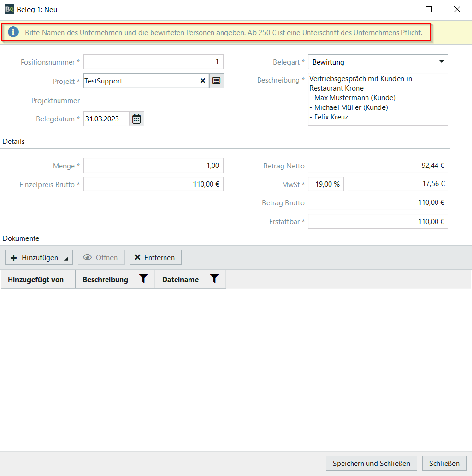This screenshot has width=472, height=476.
Task: Click the Entfernen button
Action: [x=155, y=258]
